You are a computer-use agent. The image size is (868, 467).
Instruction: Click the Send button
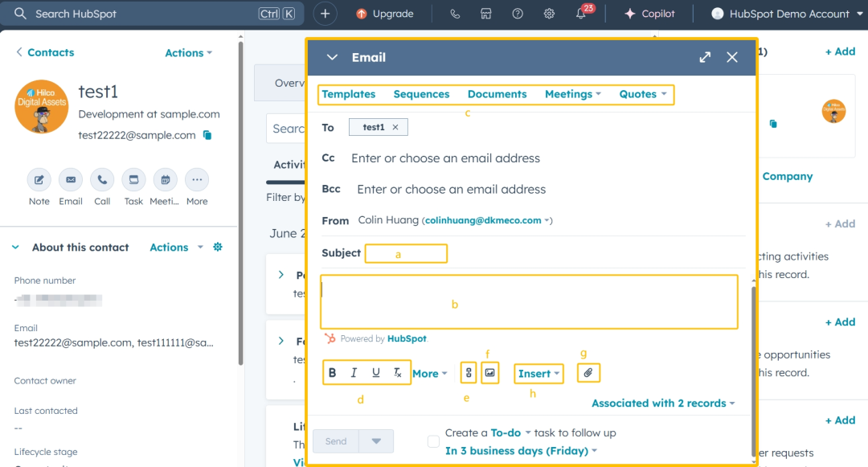[x=336, y=440]
